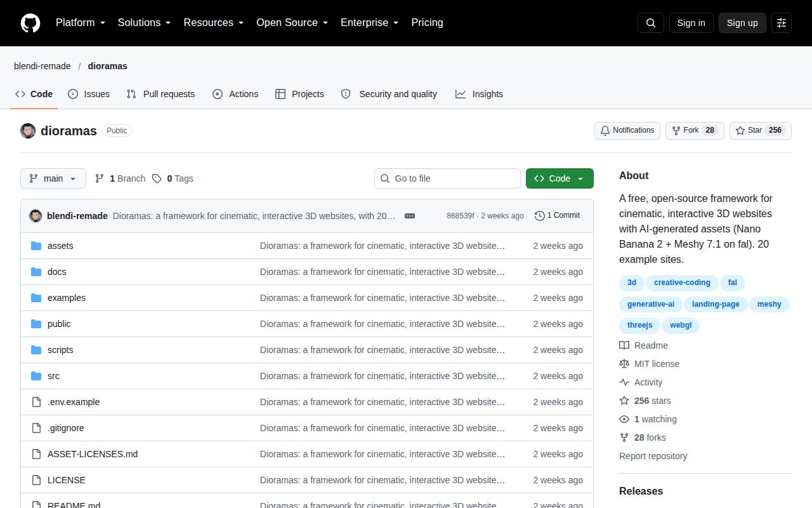This screenshot has width=812, height=508.
Task: Fork the repository using Fork button
Action: (x=695, y=131)
